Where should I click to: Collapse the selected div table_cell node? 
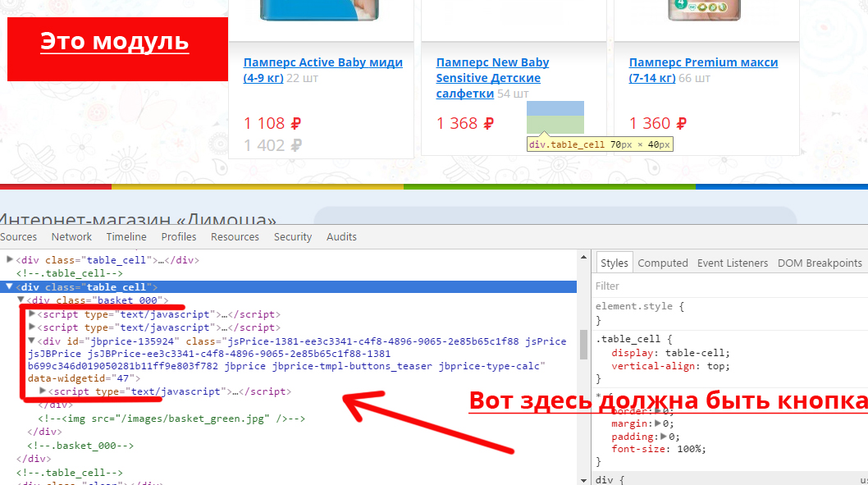point(10,287)
